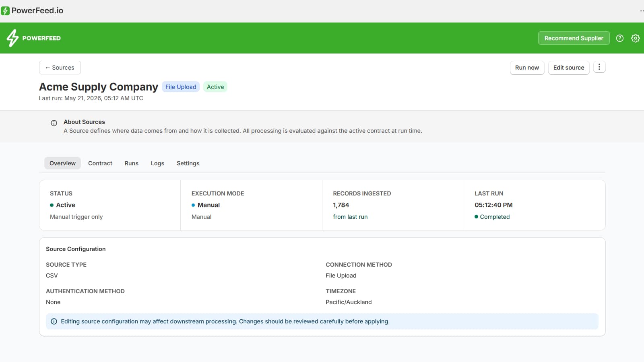Go back to Sources
Viewport: 644px width, 362px height.
(60, 68)
